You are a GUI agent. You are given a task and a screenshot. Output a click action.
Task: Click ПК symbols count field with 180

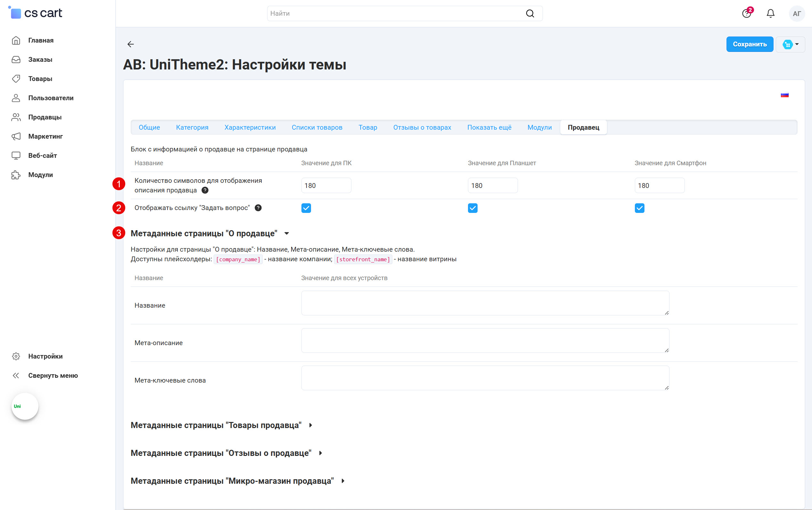coord(326,185)
